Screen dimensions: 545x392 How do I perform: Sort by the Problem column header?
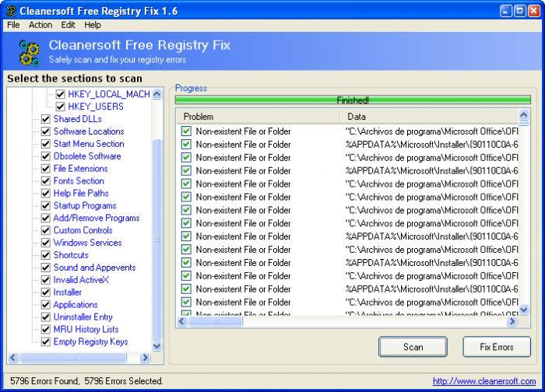pyautogui.click(x=258, y=117)
